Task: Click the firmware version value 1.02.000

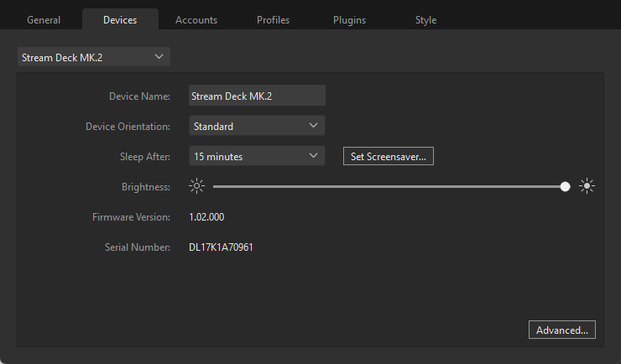Action: [x=206, y=217]
